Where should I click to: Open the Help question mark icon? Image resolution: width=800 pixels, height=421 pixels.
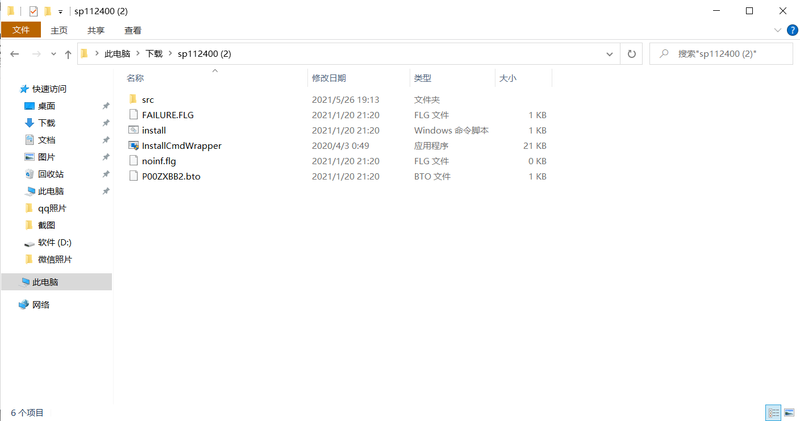click(x=790, y=31)
